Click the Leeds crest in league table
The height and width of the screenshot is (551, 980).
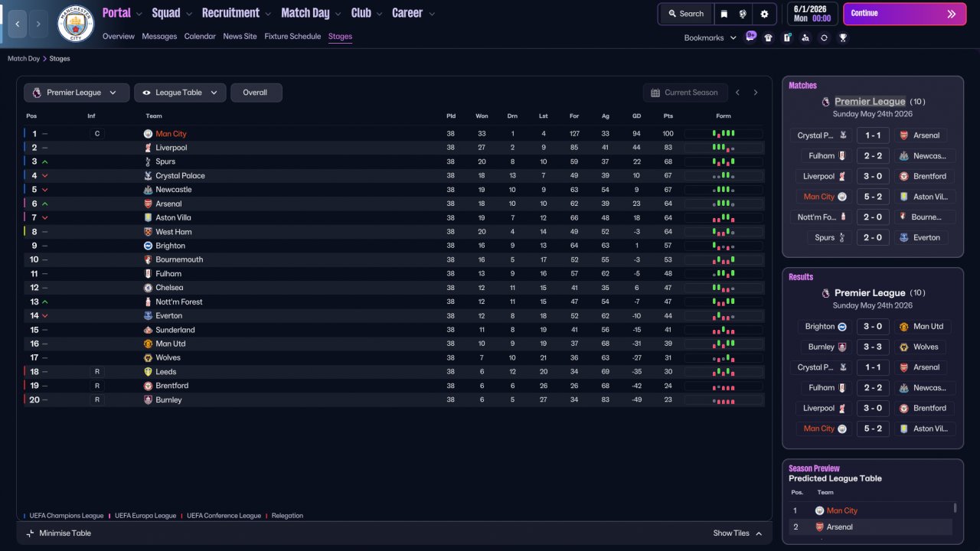(148, 372)
